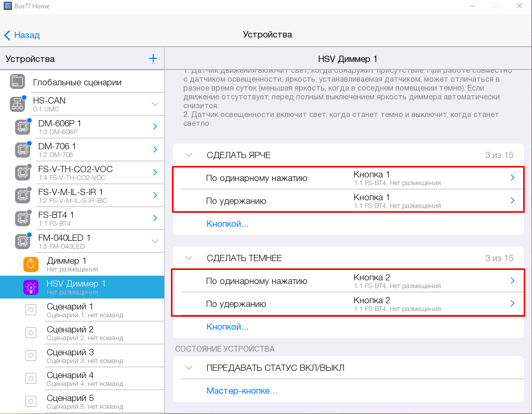Image resolution: width=532 pixels, height=414 pixels.
Task: Click the Сценарий 3 power icon
Action: 31,356
